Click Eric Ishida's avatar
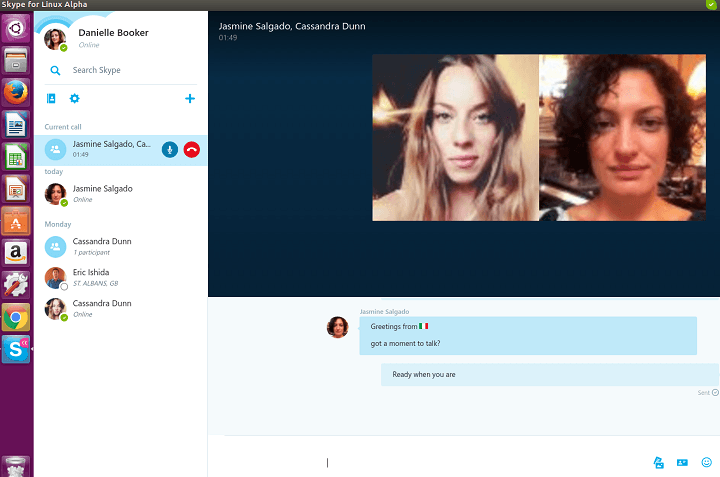This screenshot has width=720, height=477. (55, 278)
